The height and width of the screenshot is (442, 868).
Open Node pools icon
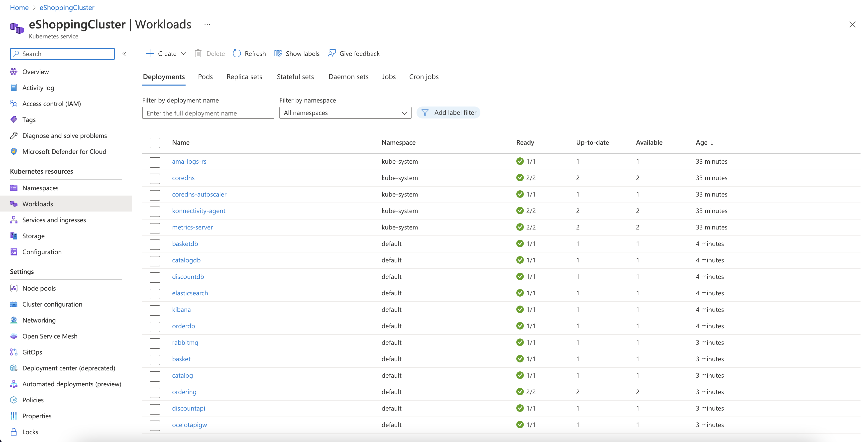point(13,288)
